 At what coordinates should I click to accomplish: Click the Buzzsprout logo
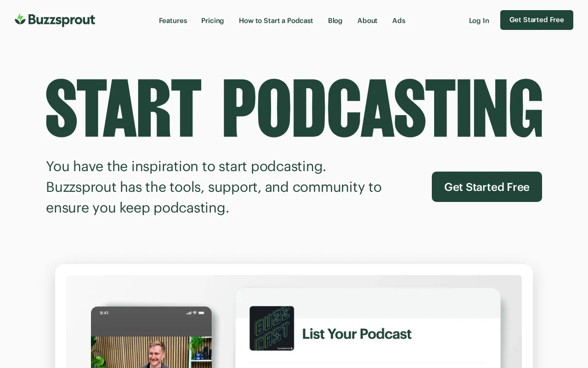click(x=55, y=20)
